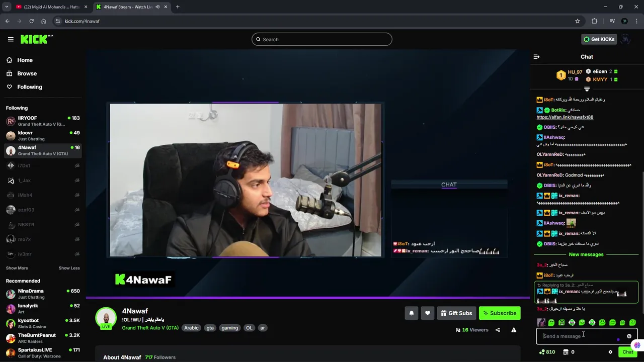This screenshot has height=362, width=644.
Task: Collapse the chat panel with arrow icon
Action: point(536,57)
